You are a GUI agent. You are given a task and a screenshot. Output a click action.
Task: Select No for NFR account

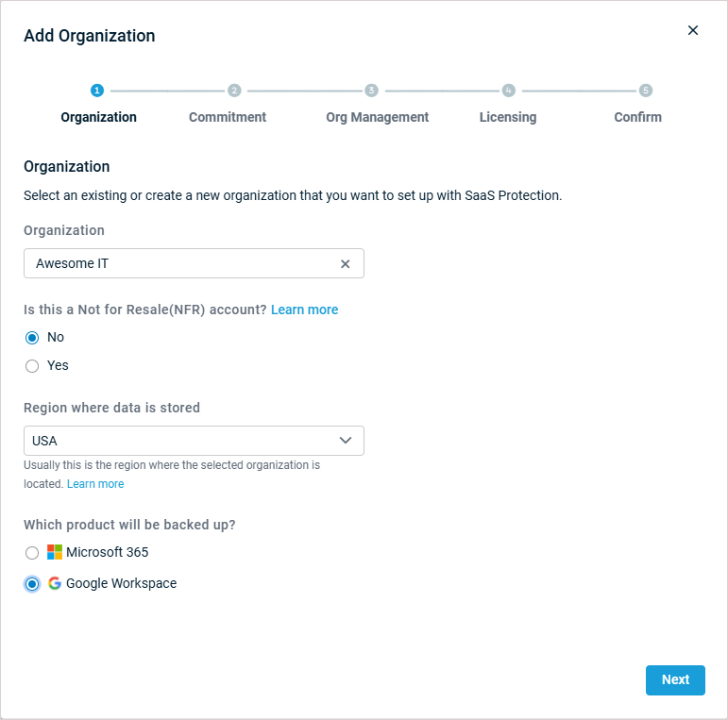[32, 338]
